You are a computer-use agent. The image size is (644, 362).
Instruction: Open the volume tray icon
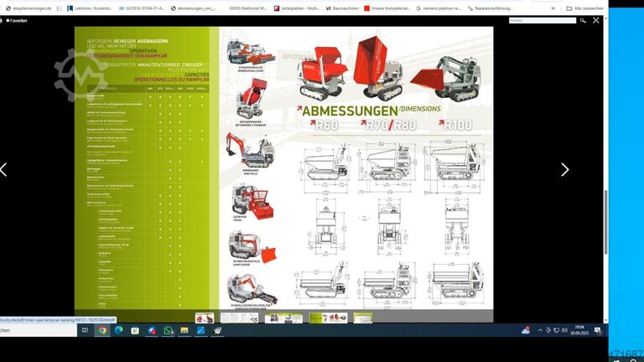(x=564, y=330)
